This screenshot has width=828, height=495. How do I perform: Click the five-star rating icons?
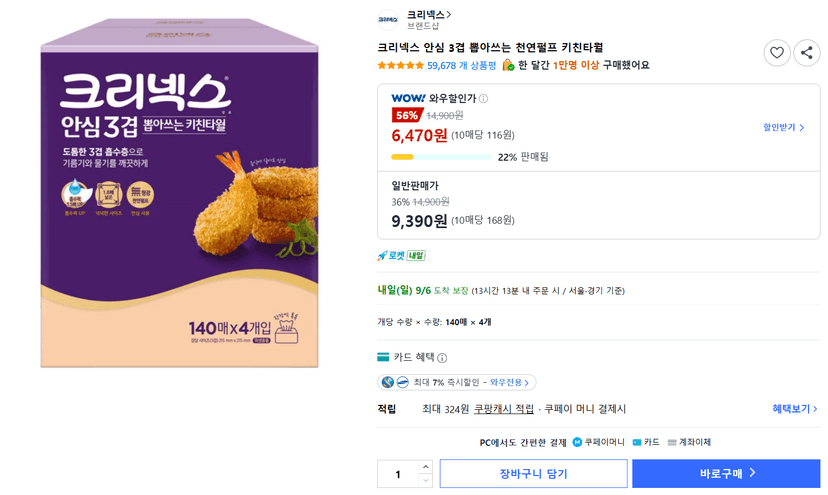pos(400,66)
